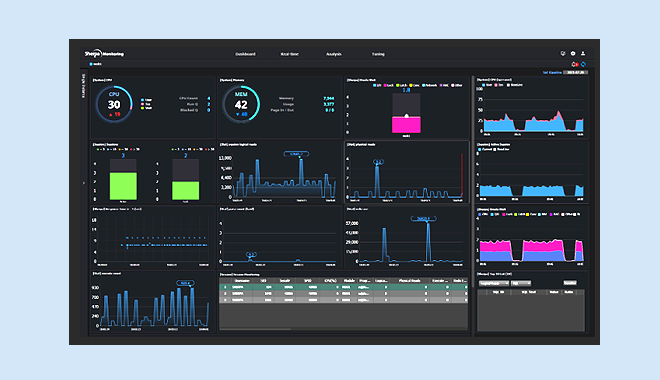
Task: Toggle Other legend in top Waits chart
Action: click(457, 85)
